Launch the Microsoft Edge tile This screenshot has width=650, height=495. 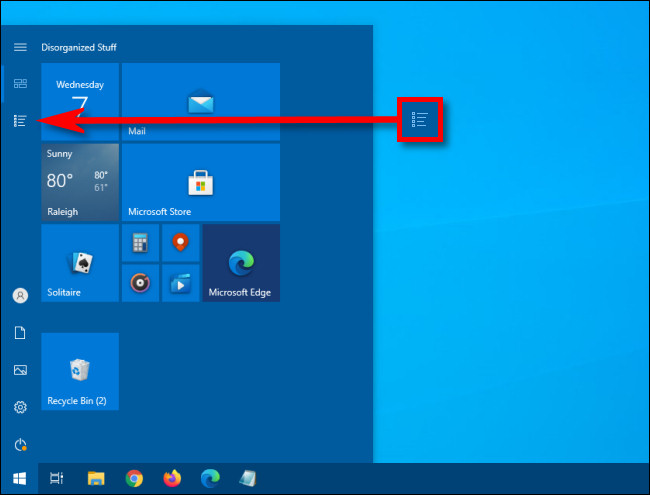[x=241, y=262]
